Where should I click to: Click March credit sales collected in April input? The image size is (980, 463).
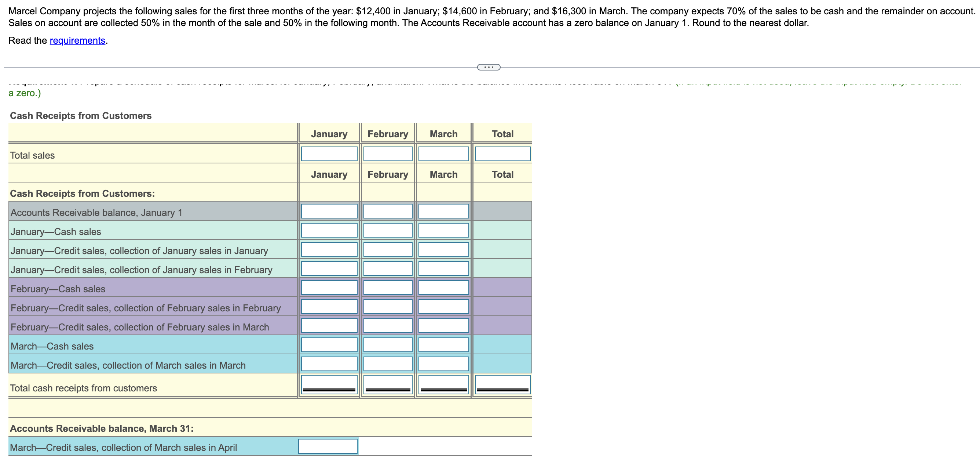328,446
